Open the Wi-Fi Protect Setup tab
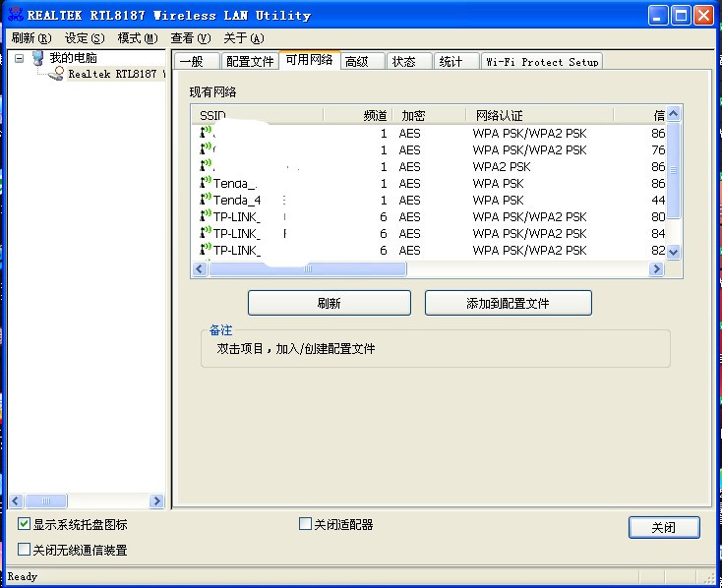 coord(542,61)
